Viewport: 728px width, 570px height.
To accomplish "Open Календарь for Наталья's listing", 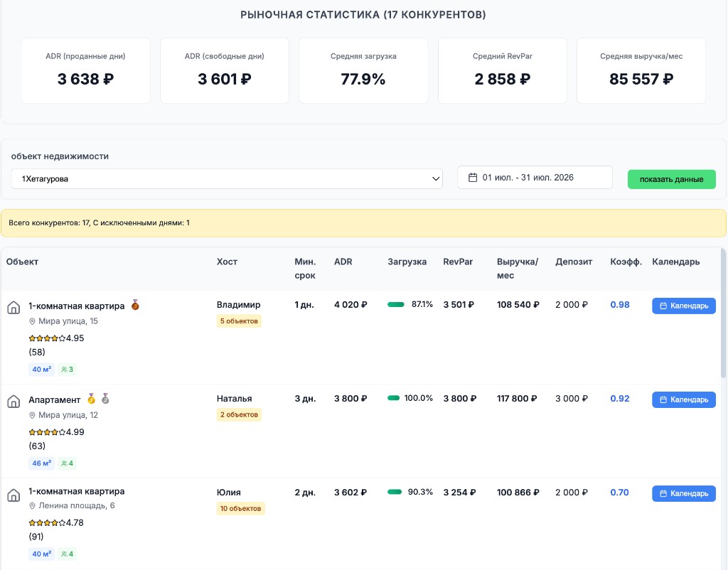I will pos(684,399).
